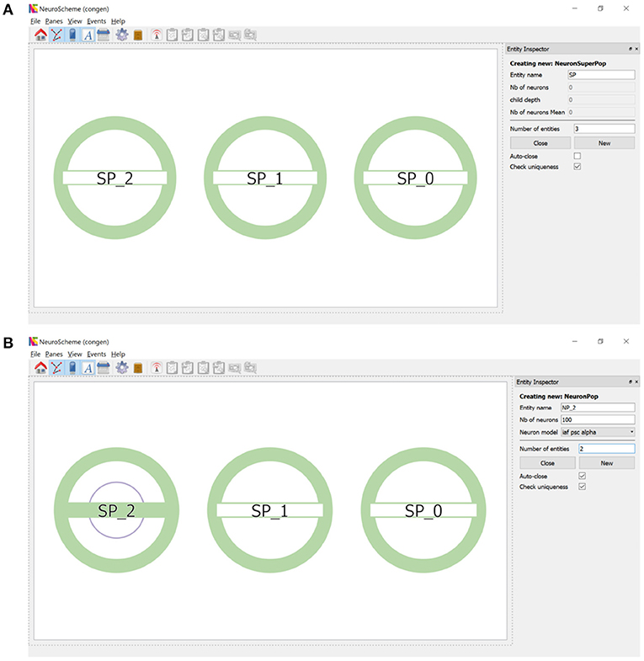Click the last clipboard icon in window A toolbar

219,35
